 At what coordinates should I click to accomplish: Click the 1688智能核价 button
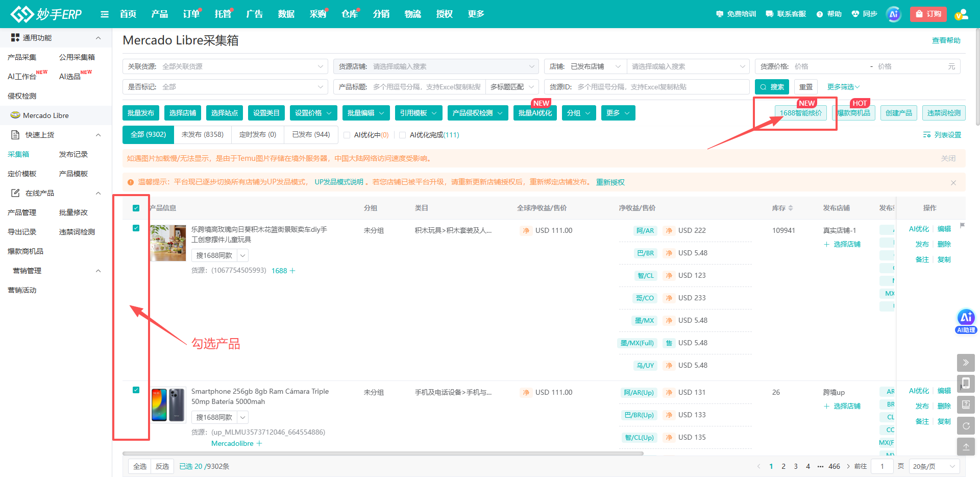pyautogui.click(x=801, y=113)
